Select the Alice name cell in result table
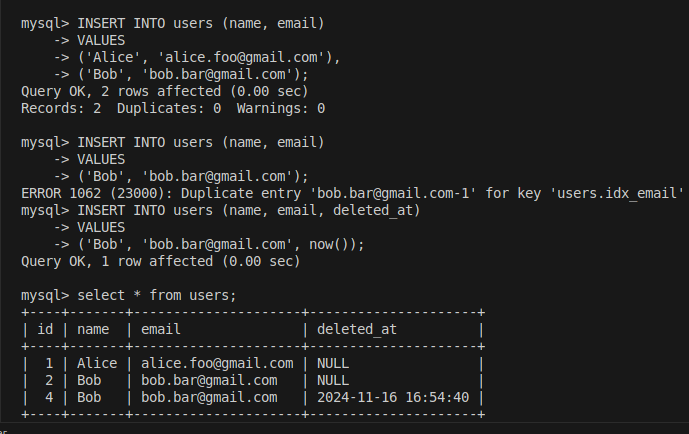This screenshot has width=689, height=434. (97, 364)
